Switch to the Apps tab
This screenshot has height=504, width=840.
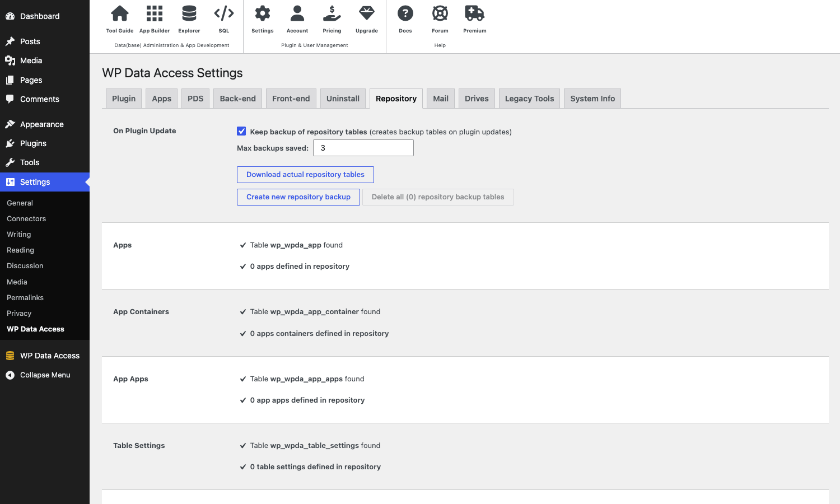162,99
